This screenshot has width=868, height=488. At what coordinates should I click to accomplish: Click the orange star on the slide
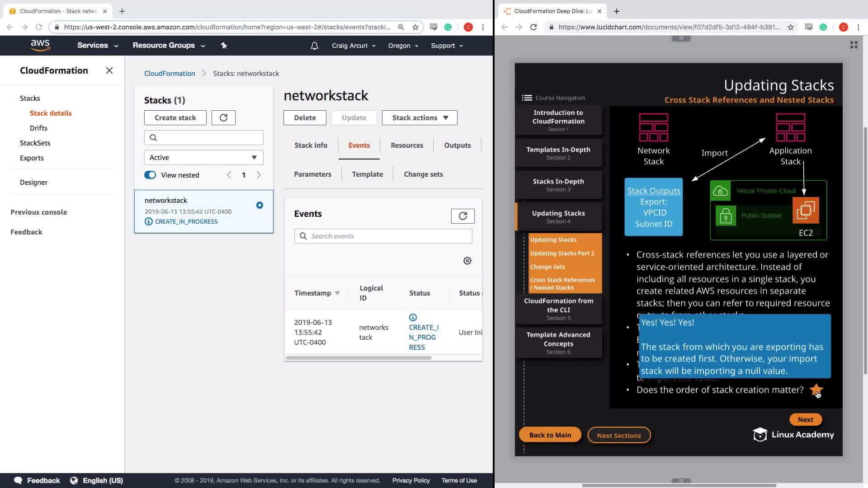[816, 389]
